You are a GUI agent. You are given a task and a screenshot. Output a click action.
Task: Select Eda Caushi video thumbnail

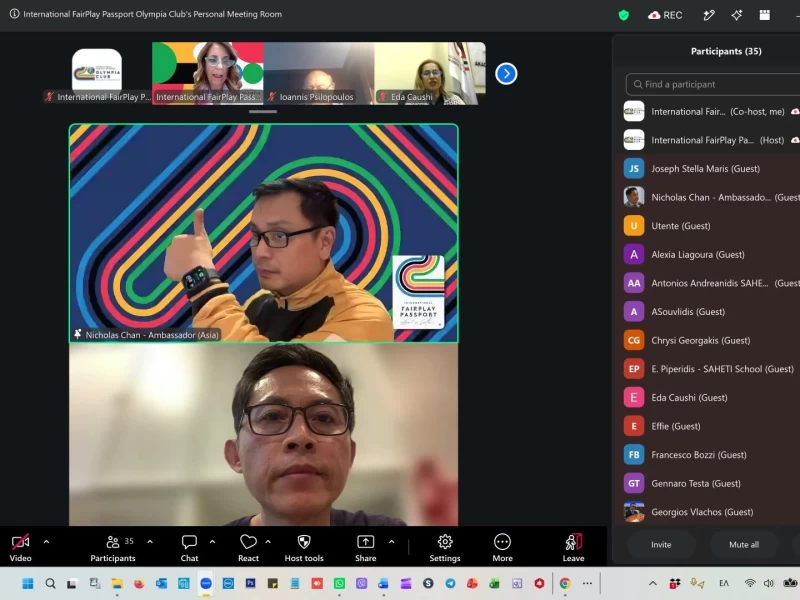pyautogui.click(x=430, y=73)
